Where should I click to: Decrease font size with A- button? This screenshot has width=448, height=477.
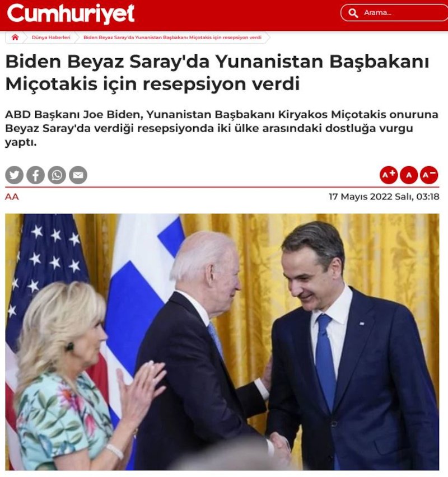tap(429, 175)
